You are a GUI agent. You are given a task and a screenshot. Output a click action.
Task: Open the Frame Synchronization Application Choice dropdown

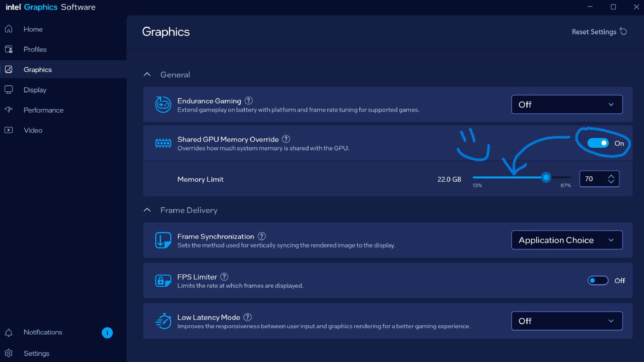[x=567, y=240]
